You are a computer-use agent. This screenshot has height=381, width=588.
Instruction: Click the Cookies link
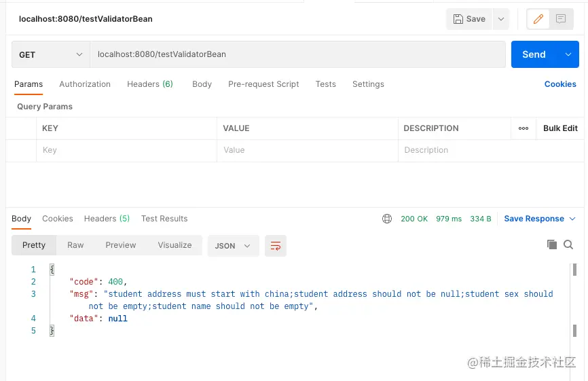click(x=560, y=84)
